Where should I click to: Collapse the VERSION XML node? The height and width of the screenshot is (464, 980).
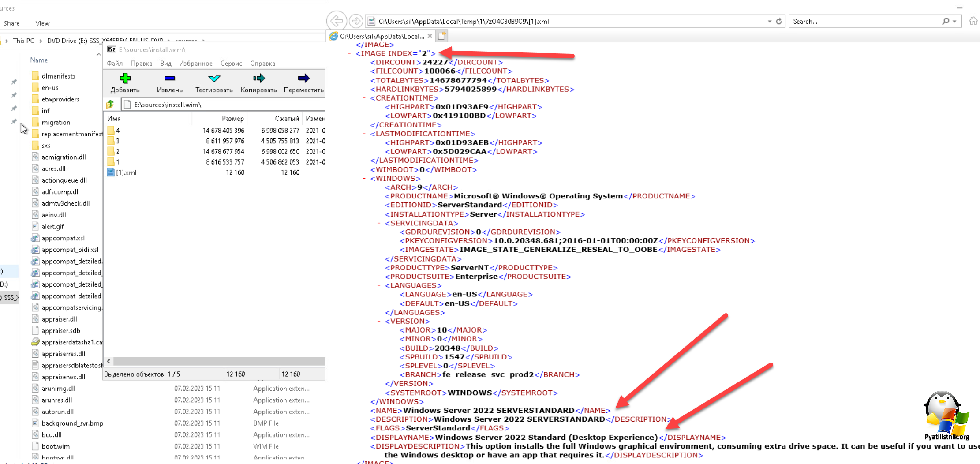pos(378,321)
